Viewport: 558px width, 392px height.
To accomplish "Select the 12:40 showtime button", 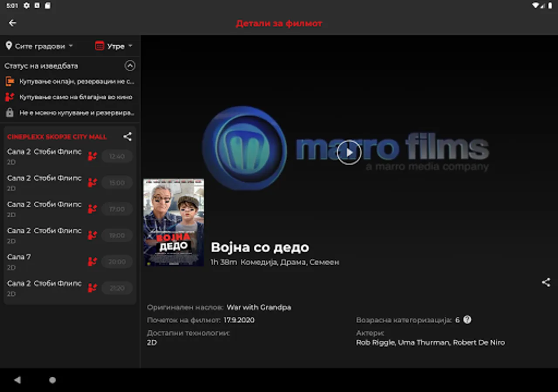I will (117, 156).
